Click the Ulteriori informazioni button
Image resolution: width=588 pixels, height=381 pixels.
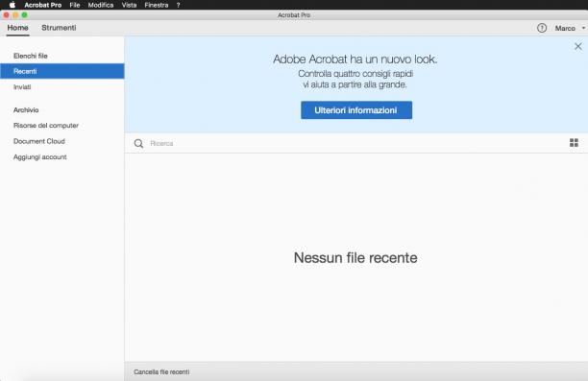click(x=356, y=110)
